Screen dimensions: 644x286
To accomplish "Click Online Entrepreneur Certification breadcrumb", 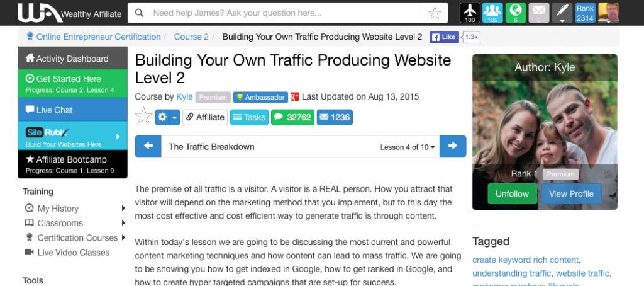I will (x=98, y=37).
